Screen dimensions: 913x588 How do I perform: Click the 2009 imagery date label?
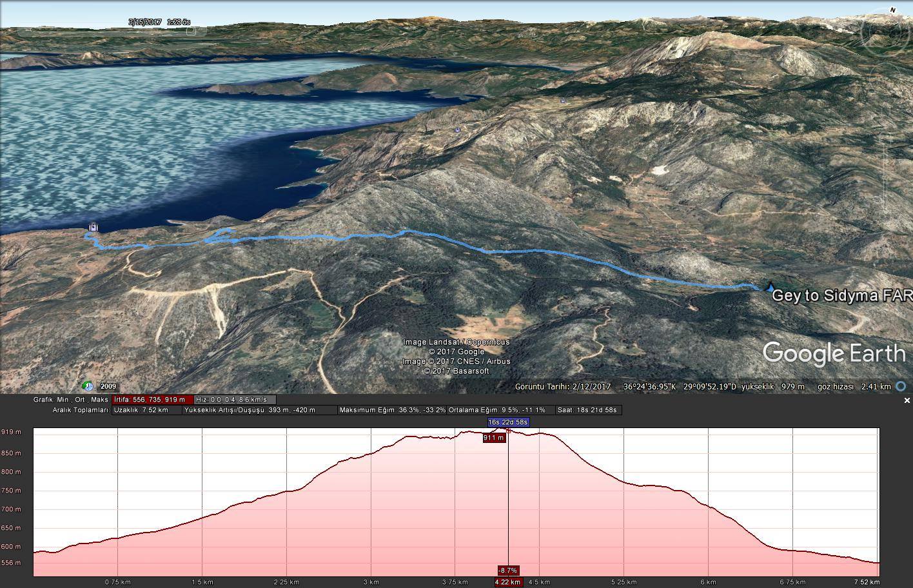(x=108, y=387)
